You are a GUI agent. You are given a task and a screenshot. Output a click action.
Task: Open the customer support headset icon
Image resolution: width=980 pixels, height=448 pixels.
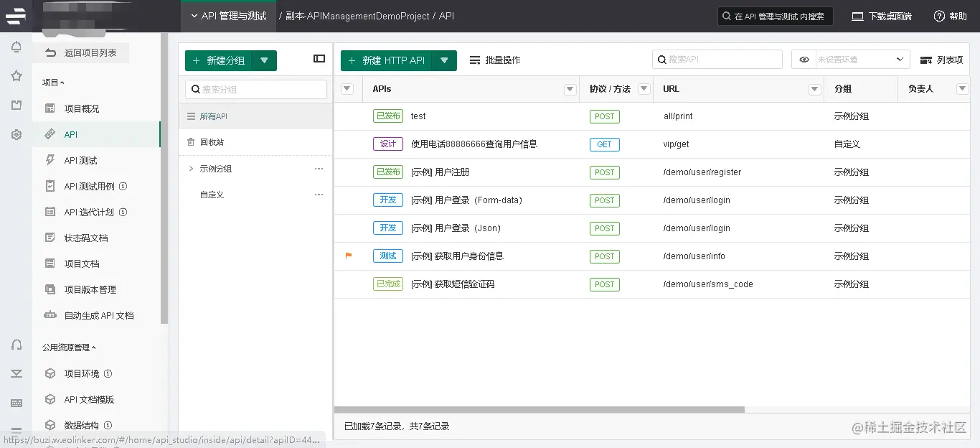[16, 345]
